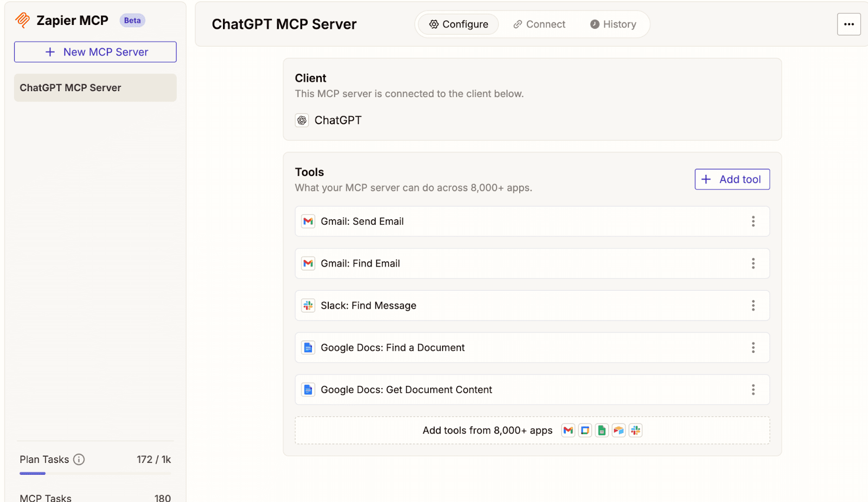
Task: Open the top-right three-dots server menu
Action: (849, 24)
